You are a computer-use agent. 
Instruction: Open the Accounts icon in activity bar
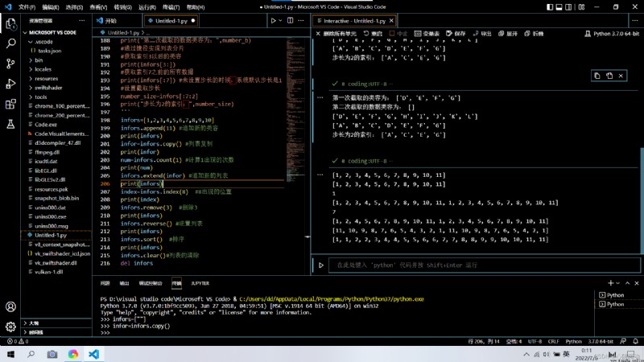[11, 306]
